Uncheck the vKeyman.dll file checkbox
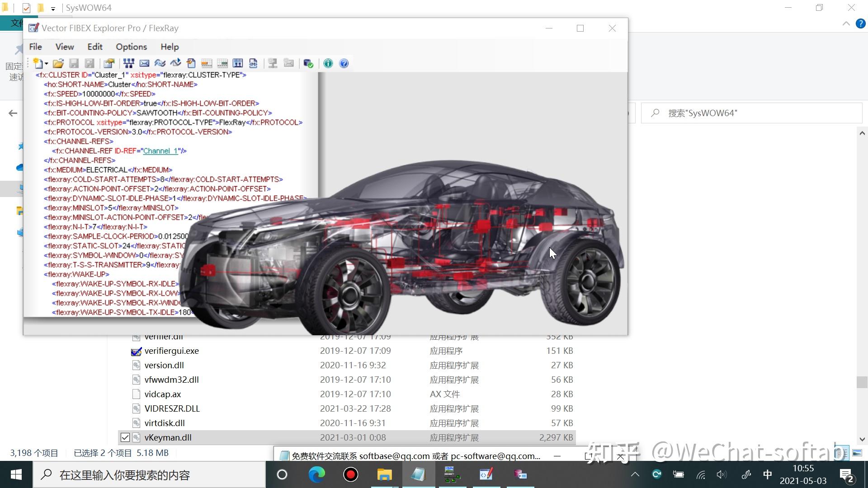Screen dimensions: 868x488 click(125, 437)
